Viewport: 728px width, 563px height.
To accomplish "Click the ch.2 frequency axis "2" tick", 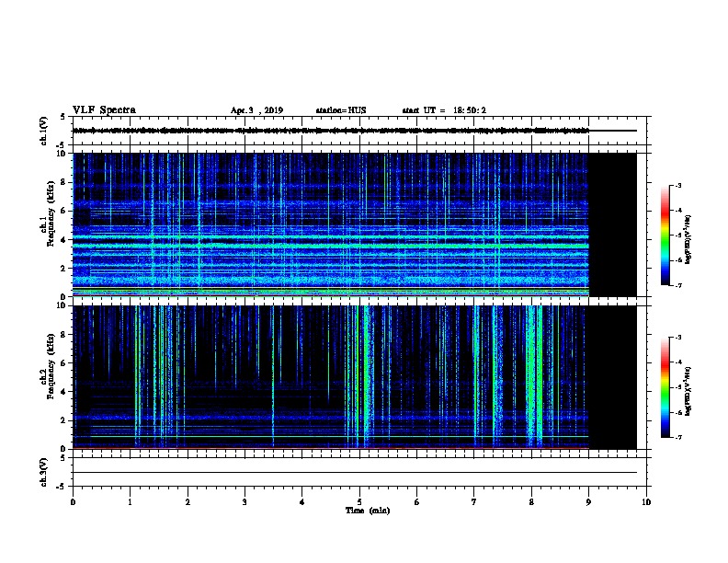I will [x=65, y=420].
